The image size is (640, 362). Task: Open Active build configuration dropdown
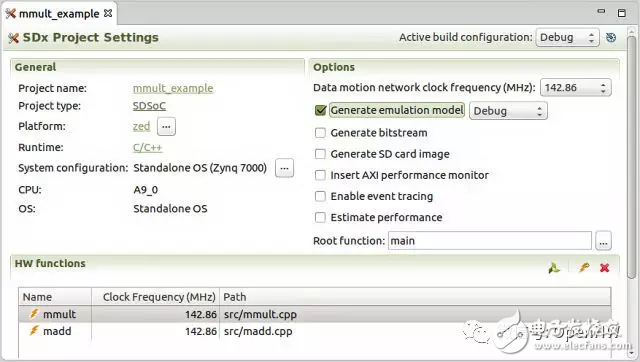click(x=567, y=38)
